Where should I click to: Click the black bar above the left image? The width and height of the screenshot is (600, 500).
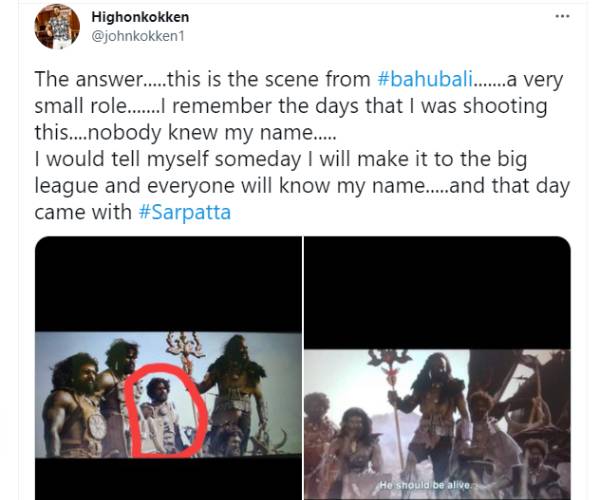168,285
